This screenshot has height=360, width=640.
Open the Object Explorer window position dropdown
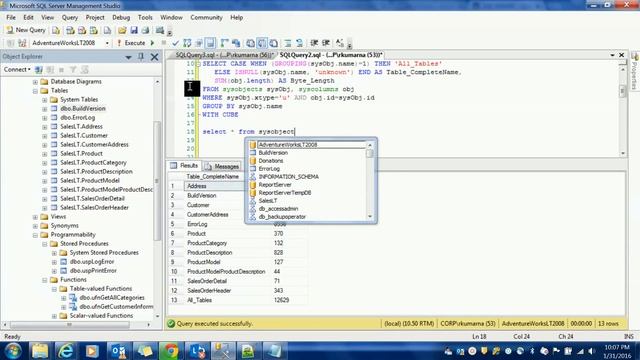(x=128, y=57)
